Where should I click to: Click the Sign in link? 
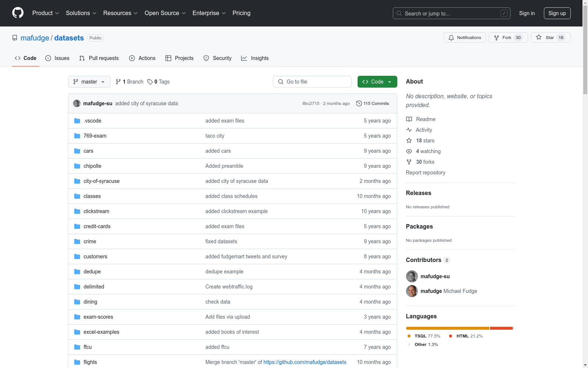tap(527, 13)
